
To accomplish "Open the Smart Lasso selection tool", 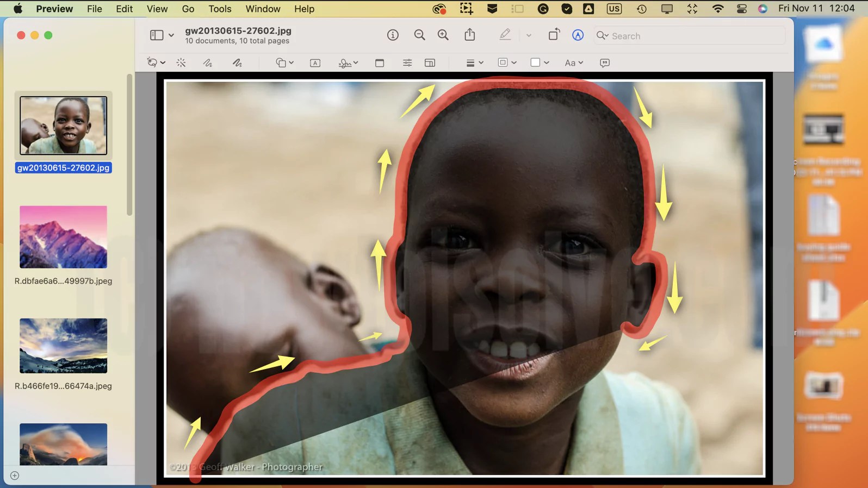I will point(152,63).
